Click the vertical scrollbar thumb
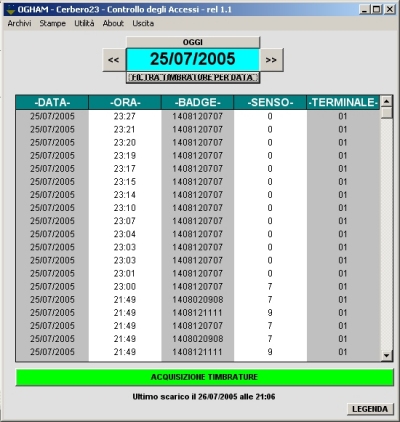 pyautogui.click(x=387, y=112)
